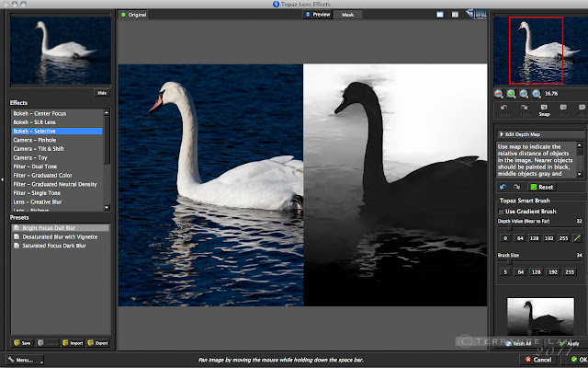
Task: Select Filter - Graduated Color effect
Action: coord(57,176)
